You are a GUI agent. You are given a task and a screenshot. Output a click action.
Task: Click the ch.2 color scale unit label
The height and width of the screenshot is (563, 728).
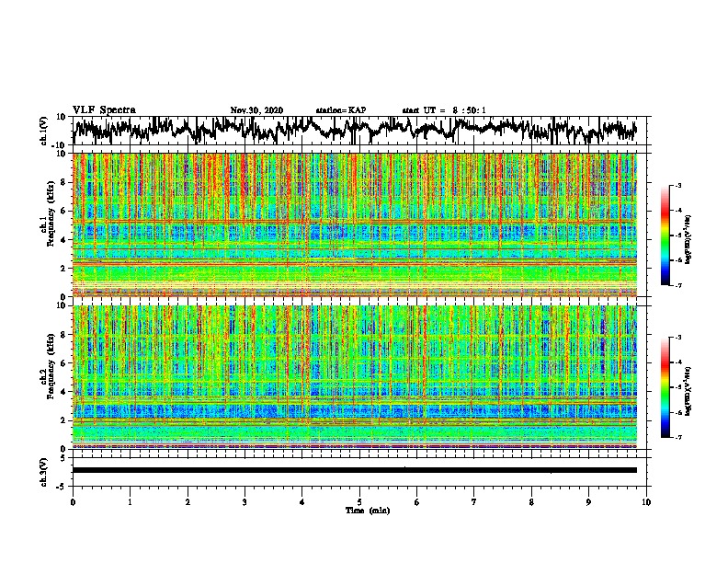click(688, 390)
